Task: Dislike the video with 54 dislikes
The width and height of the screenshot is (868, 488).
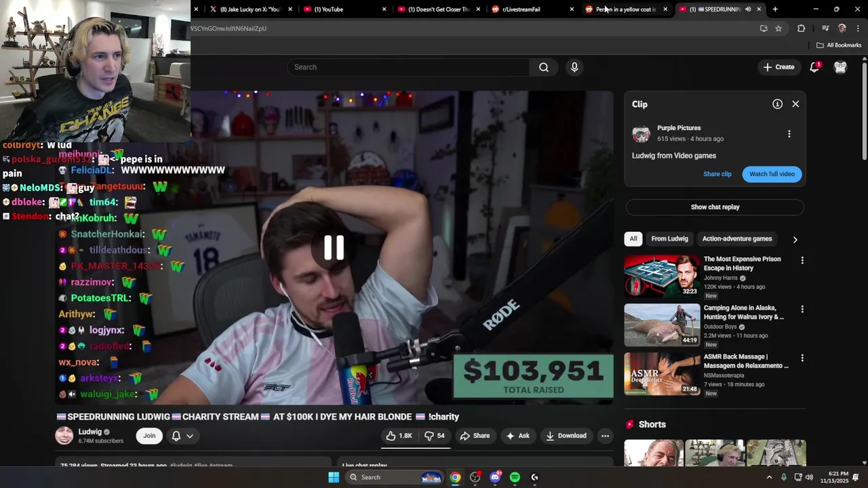Action: (435, 436)
